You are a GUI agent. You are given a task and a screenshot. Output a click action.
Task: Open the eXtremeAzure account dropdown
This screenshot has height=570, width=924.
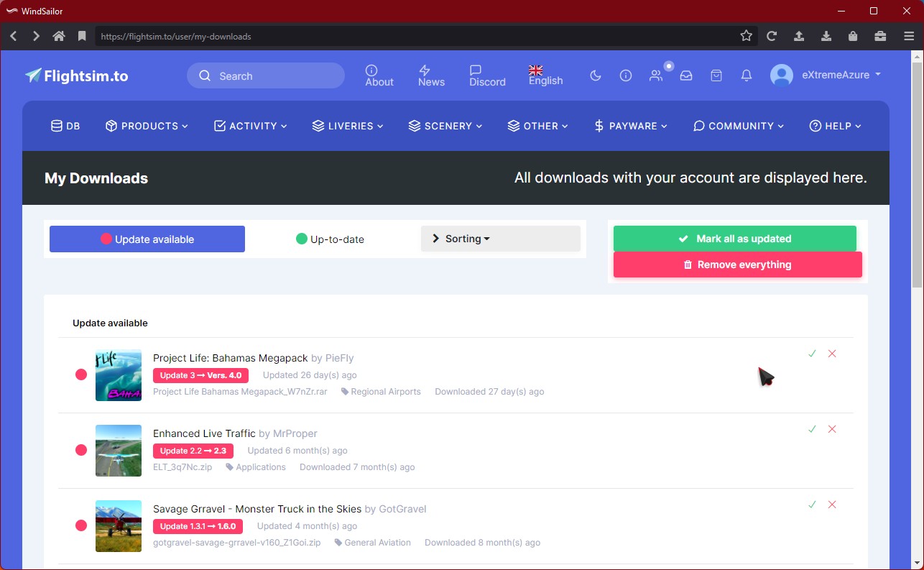point(826,75)
